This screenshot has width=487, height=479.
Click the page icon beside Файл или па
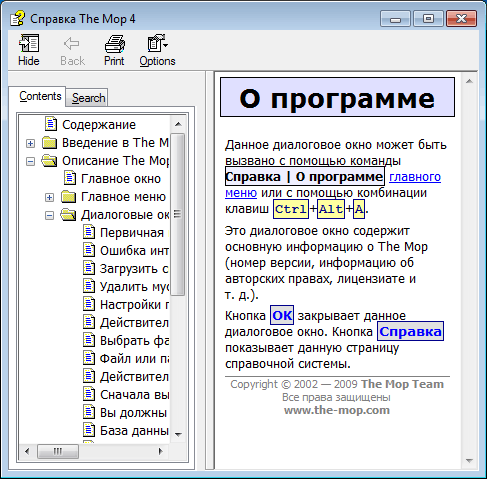coord(89,358)
